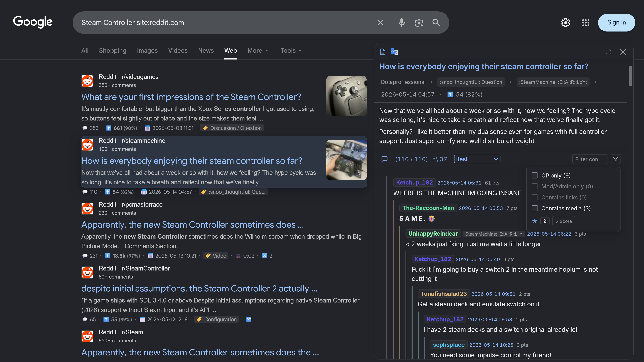Open The-Raccoon-Man's user profile
The image size is (644, 362).
click(428, 208)
